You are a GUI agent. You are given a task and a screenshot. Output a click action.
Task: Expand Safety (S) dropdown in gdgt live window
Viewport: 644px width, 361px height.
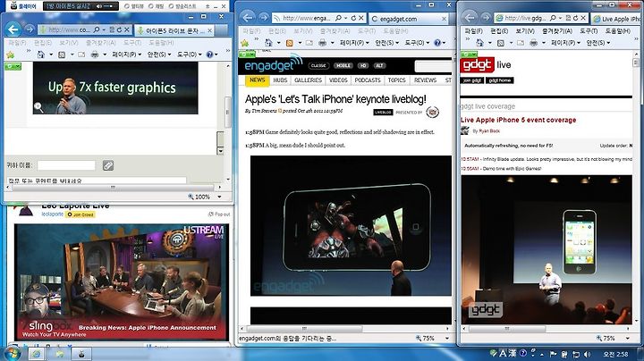[x=598, y=43]
